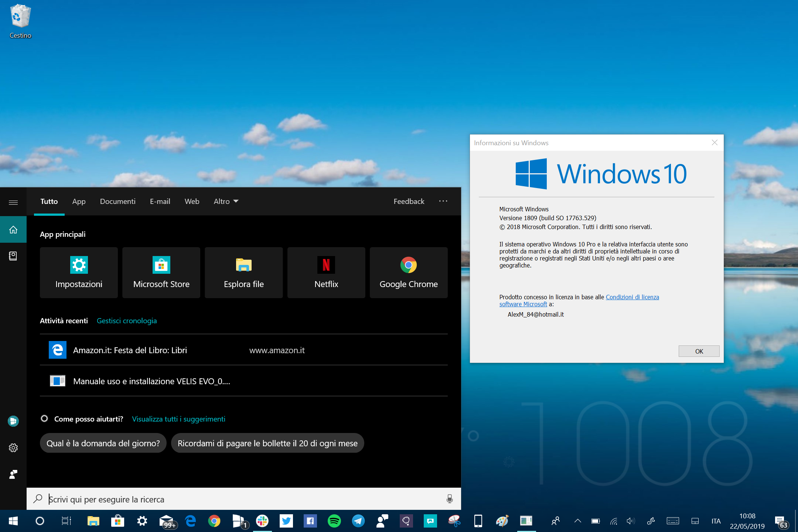Image resolution: width=798 pixels, height=532 pixels.
Task: Activate the microphone in search box
Action: 449,499
